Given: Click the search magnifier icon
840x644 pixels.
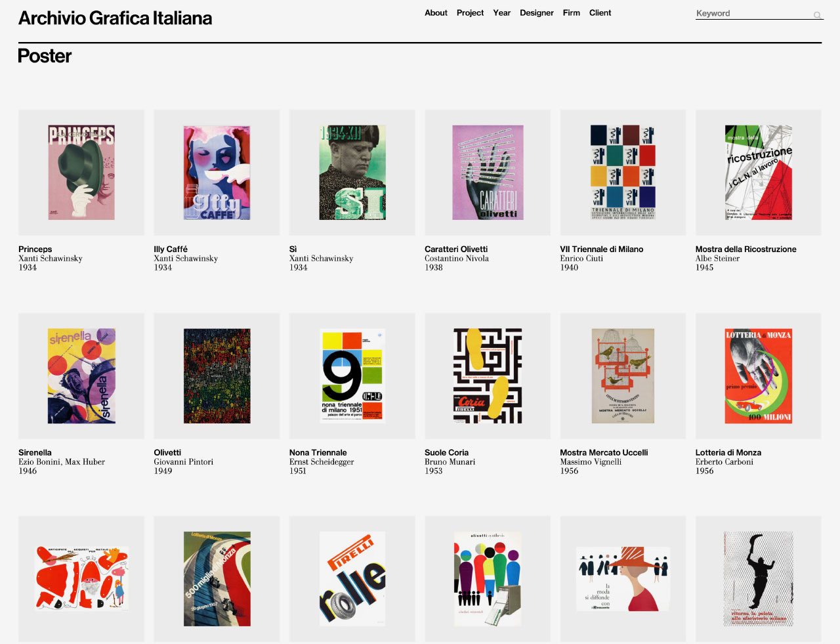Looking at the screenshot, I should click(x=817, y=14).
